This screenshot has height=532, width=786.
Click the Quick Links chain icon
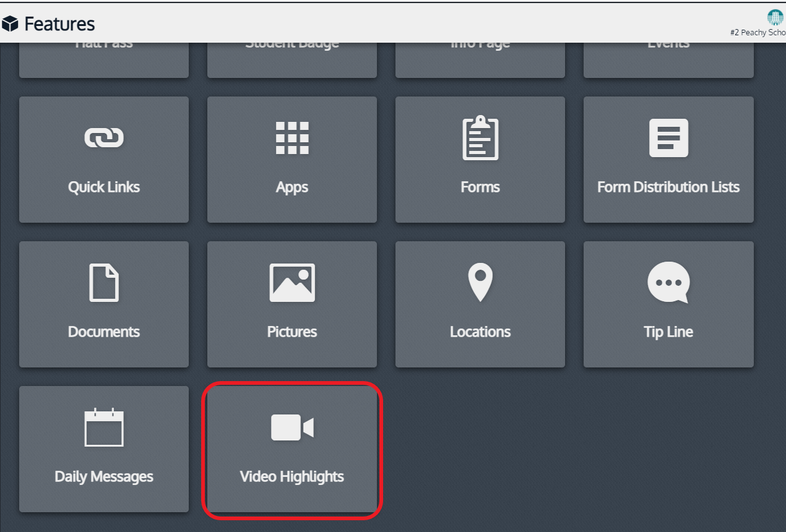coord(104,138)
